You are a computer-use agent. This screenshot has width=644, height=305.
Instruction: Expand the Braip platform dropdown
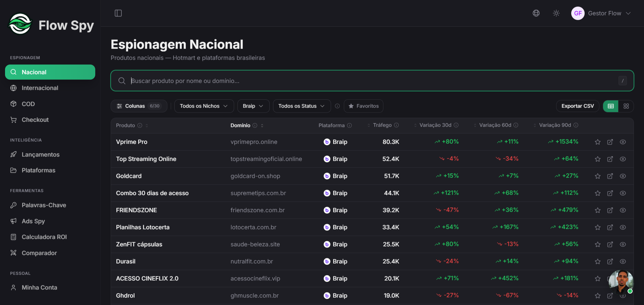pyautogui.click(x=253, y=106)
